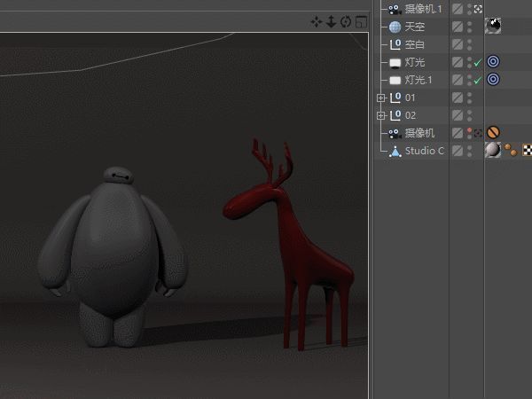The image size is (532, 399).
Task: Toggle visibility dots for 天空
Action: pyautogui.click(x=470, y=27)
